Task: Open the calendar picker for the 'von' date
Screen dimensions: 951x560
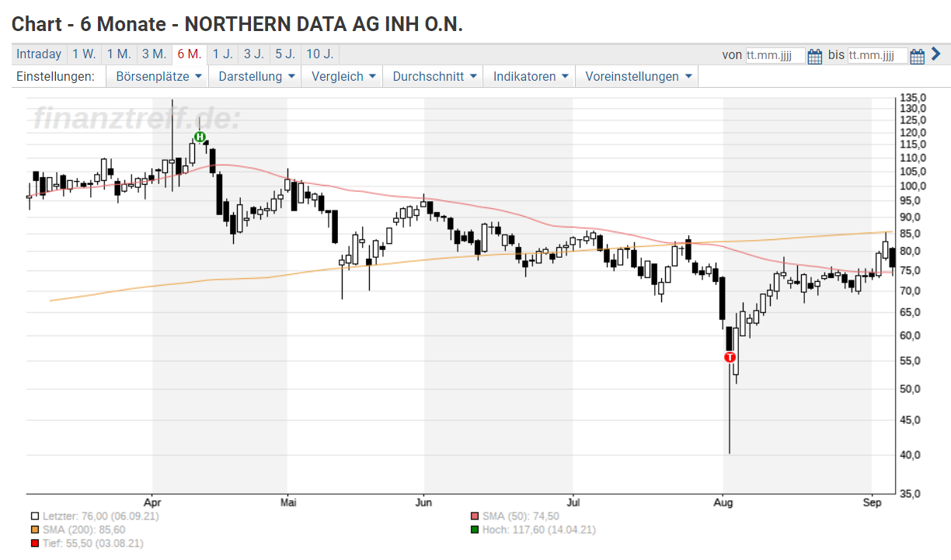Action: pyautogui.click(x=815, y=55)
